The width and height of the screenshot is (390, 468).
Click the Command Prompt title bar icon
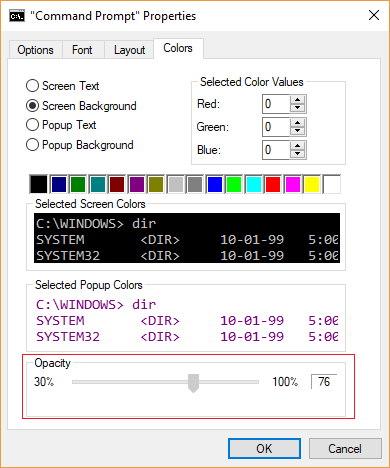coord(17,15)
